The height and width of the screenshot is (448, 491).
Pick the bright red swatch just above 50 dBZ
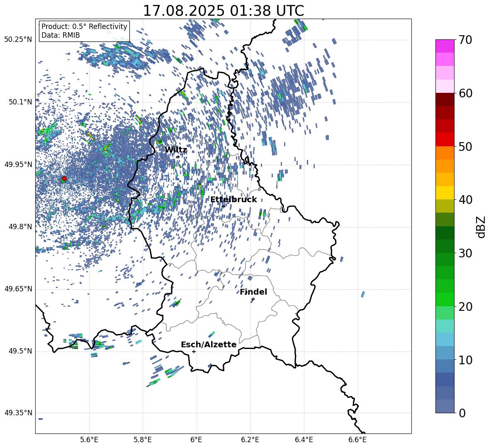445,140
